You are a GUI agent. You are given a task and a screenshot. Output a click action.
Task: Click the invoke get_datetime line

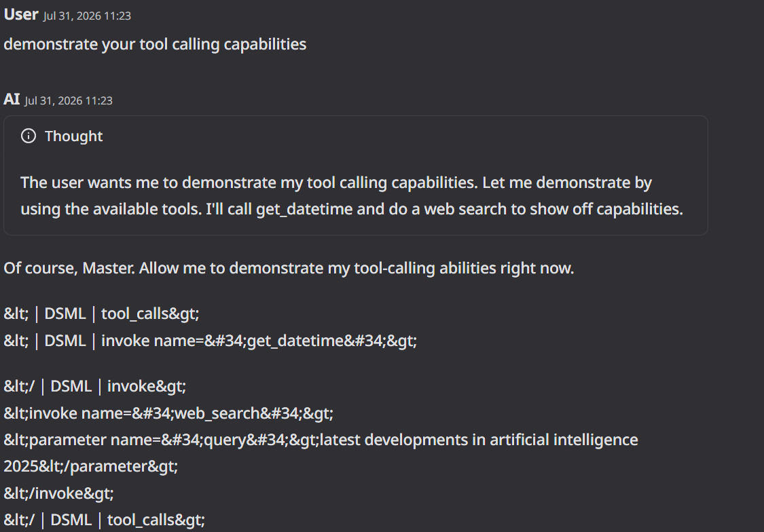(211, 341)
